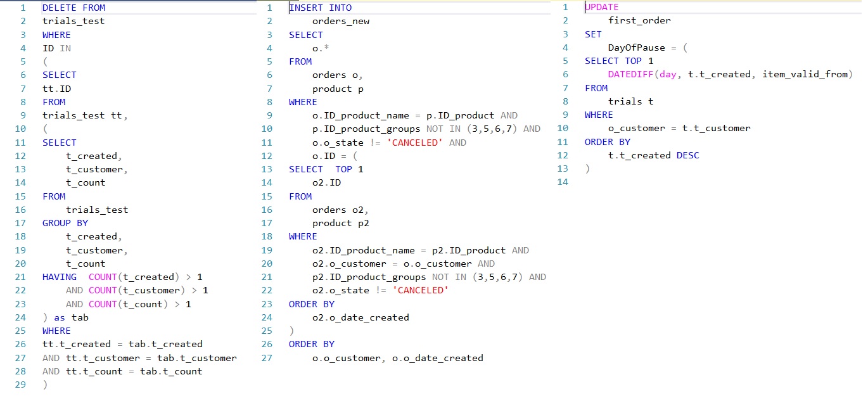Click the 'trials t' table alias line
Viewport: 868px width, 401px height.
click(630, 101)
